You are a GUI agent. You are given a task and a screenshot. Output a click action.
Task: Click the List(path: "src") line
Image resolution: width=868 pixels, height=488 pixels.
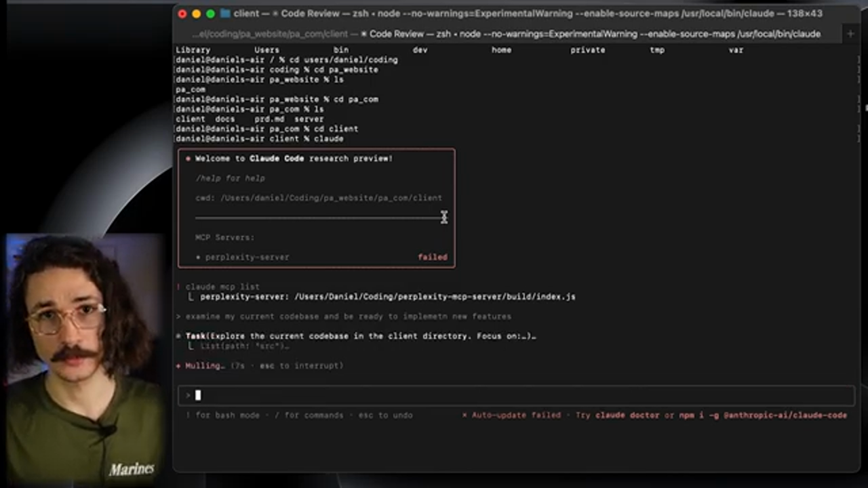[245, 346]
